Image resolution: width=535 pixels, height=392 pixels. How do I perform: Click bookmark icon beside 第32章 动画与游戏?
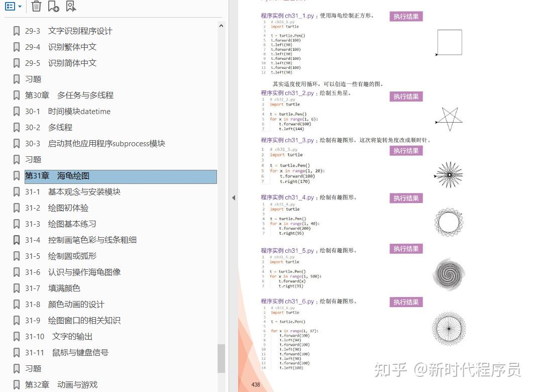pos(17,385)
